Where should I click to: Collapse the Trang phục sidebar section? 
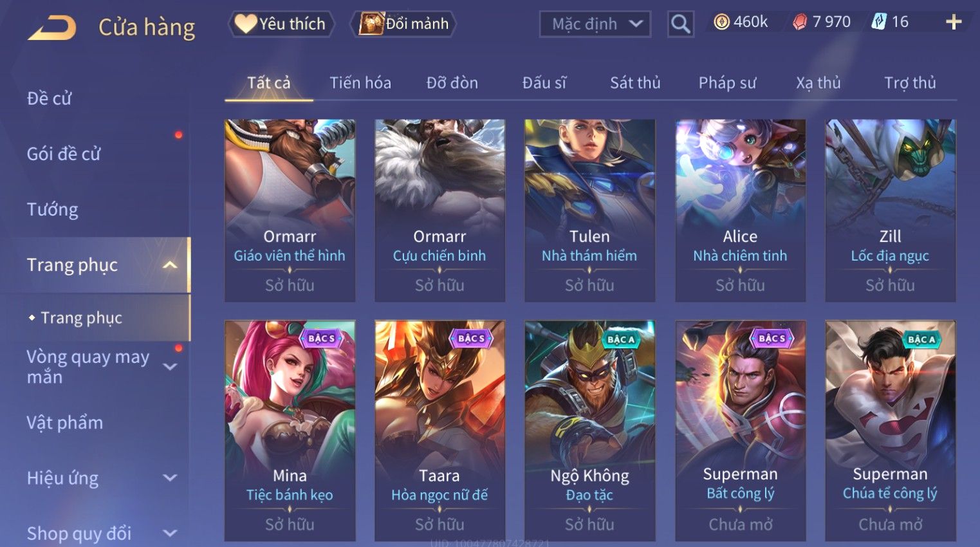click(170, 265)
